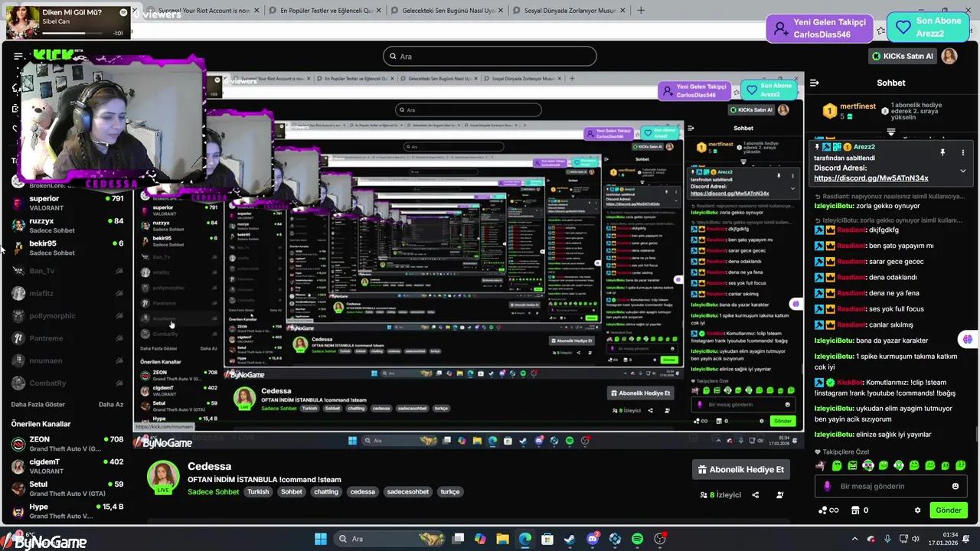Screen dimensions: 980x551
Task: Focus the top Kick Ara search field
Action: (490, 56)
